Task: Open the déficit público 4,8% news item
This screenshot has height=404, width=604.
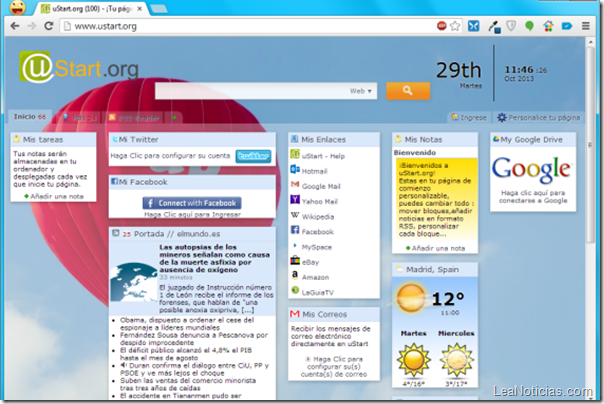Action: click(x=186, y=354)
